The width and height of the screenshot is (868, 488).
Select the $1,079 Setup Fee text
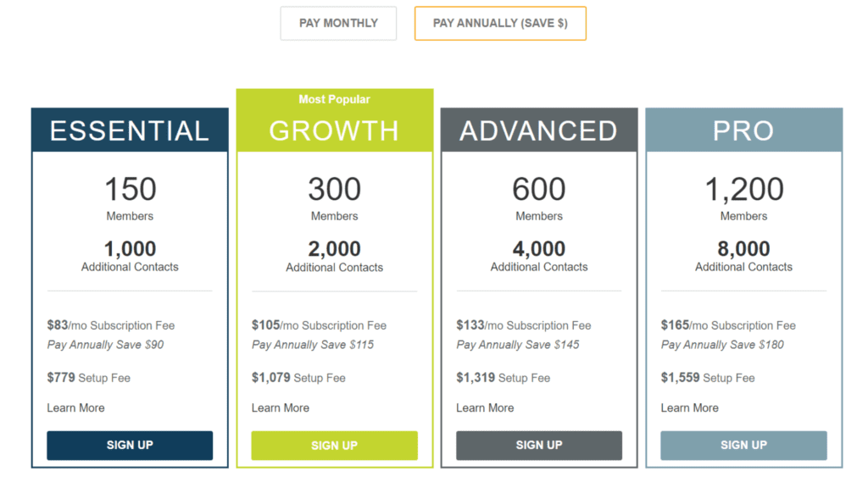tap(298, 378)
